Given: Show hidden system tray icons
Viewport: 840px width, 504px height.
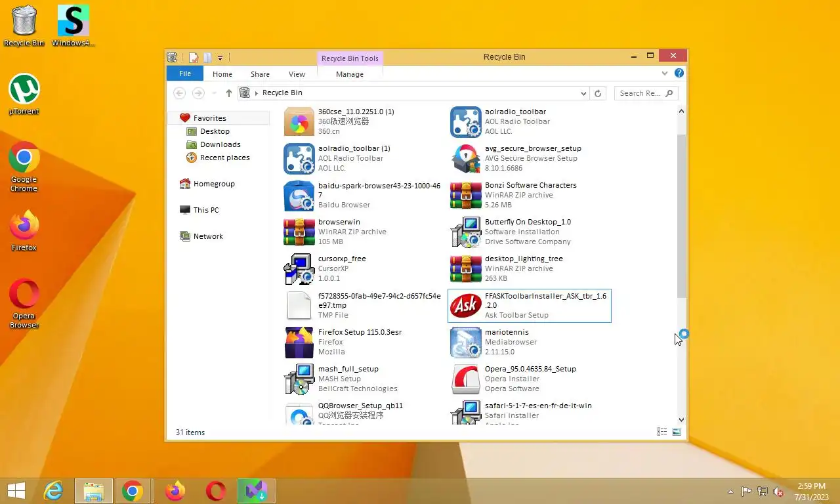Looking at the screenshot, I should 731,492.
